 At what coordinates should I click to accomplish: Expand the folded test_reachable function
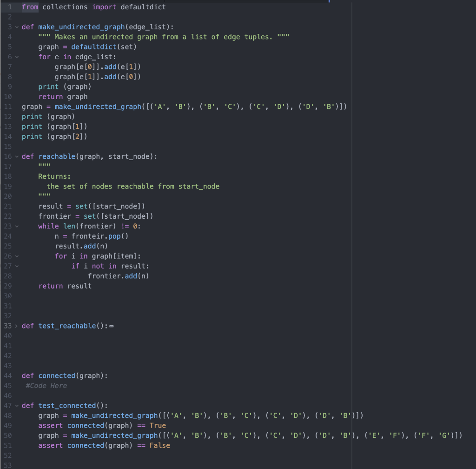coord(15,326)
